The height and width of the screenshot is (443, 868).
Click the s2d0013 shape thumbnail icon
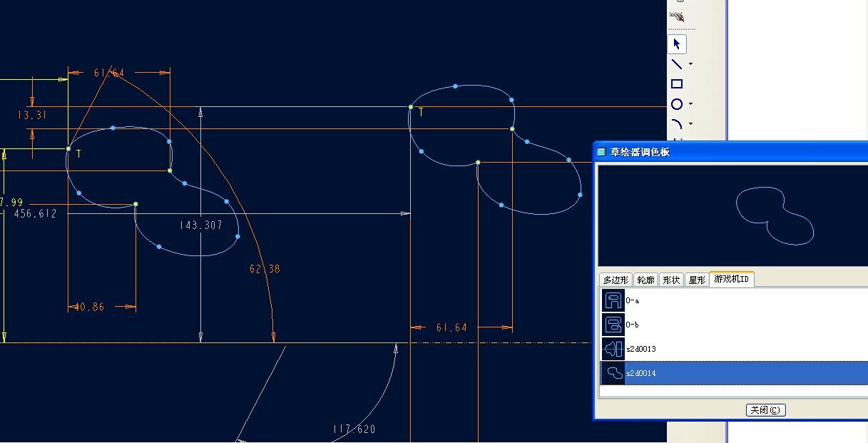click(x=612, y=349)
